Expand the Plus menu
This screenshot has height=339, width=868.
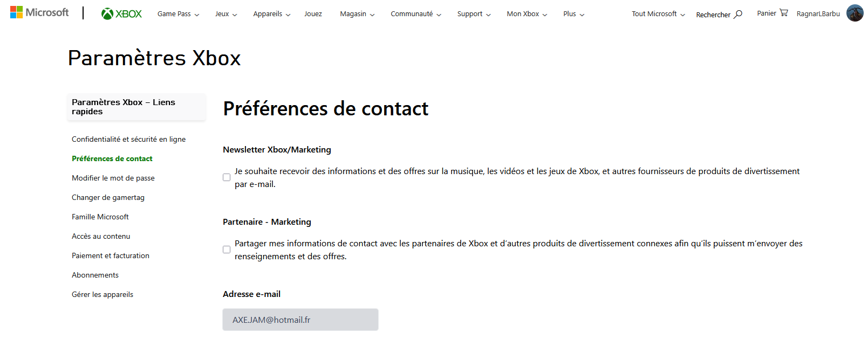click(574, 14)
